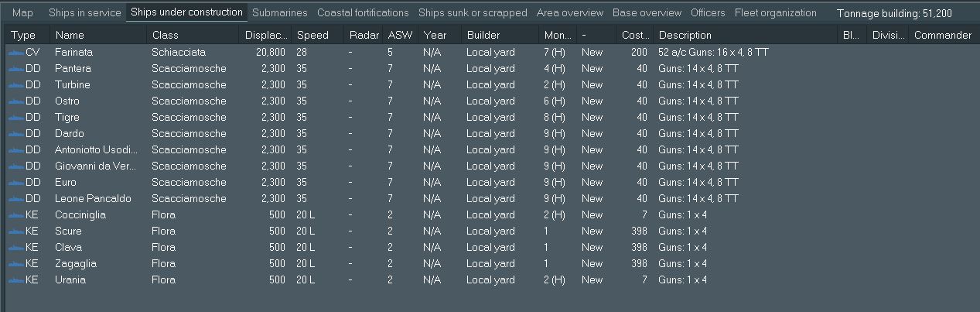Open the Base overview tab
The height and width of the screenshot is (312, 980).
click(647, 13)
